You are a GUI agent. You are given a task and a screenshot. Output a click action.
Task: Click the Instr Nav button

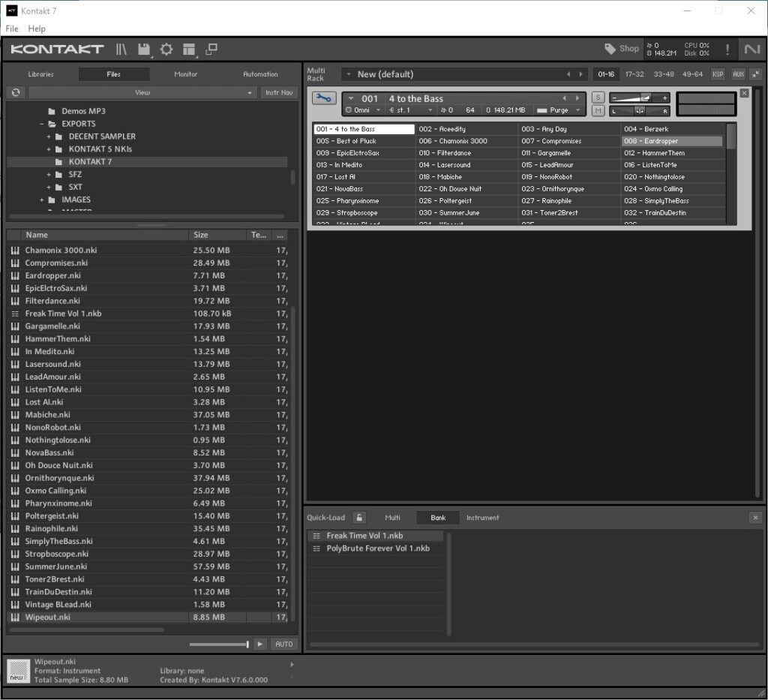pyautogui.click(x=277, y=92)
